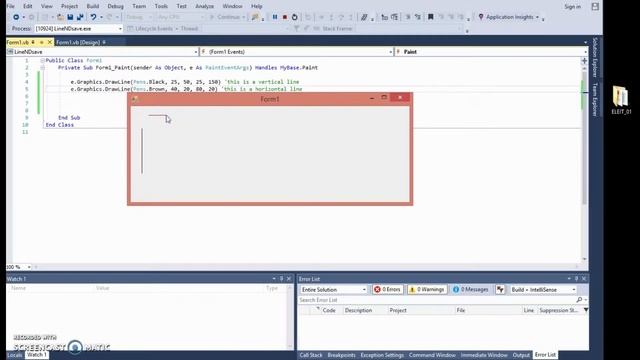
Task: Restart the debugging session
Action: click(x=295, y=17)
